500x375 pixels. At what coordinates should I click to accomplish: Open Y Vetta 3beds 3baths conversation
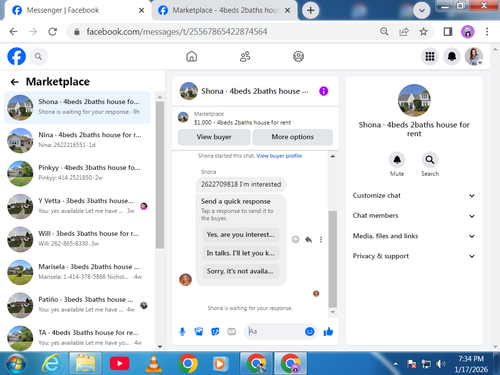[x=77, y=206]
